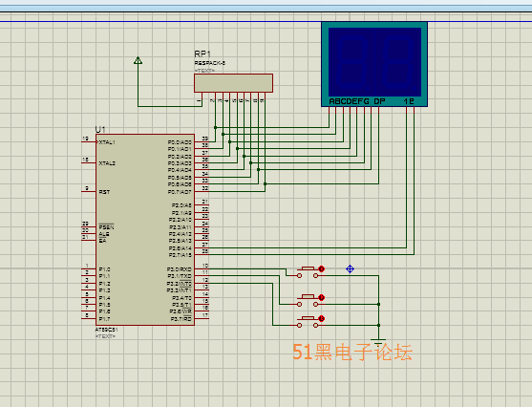Select the two-digit seven-segment display
The image size is (532, 407).
point(374,64)
